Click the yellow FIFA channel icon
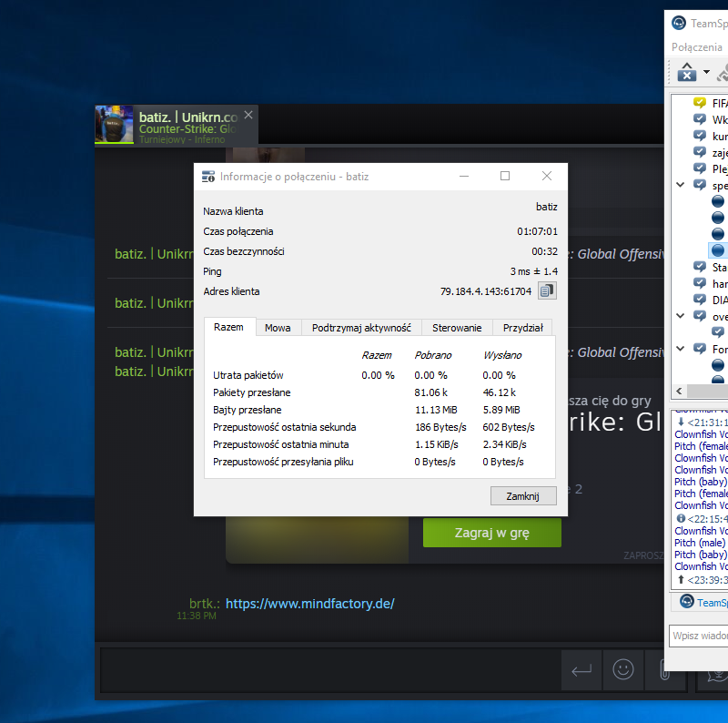 point(699,103)
